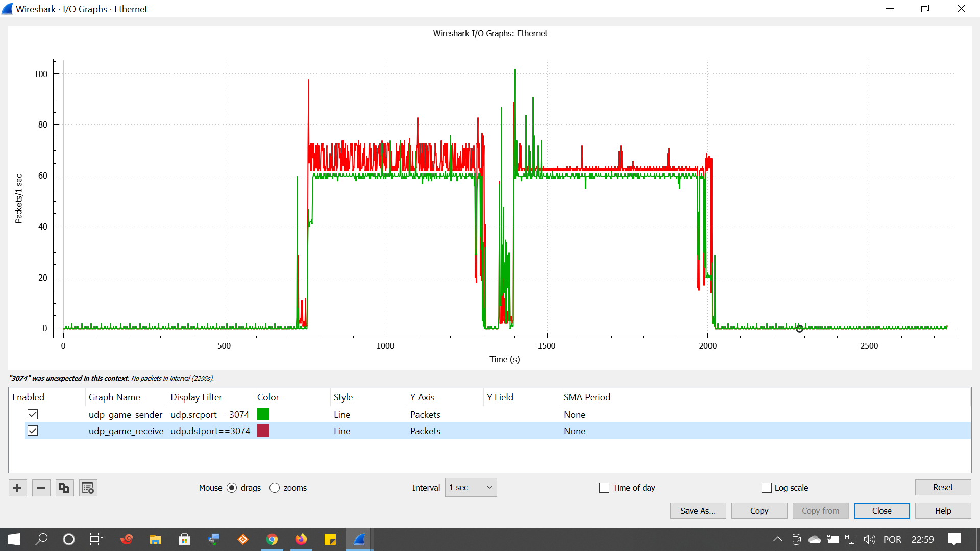This screenshot has height=551, width=980.
Task: Clear all graphs with the list icon
Action: coord(88,488)
